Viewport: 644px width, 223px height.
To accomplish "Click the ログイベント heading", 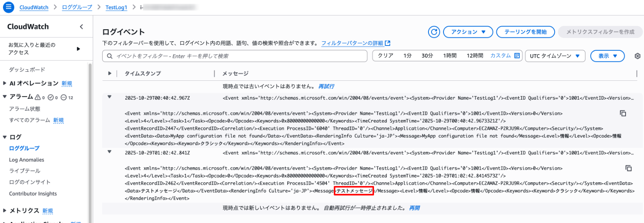I will (x=124, y=32).
